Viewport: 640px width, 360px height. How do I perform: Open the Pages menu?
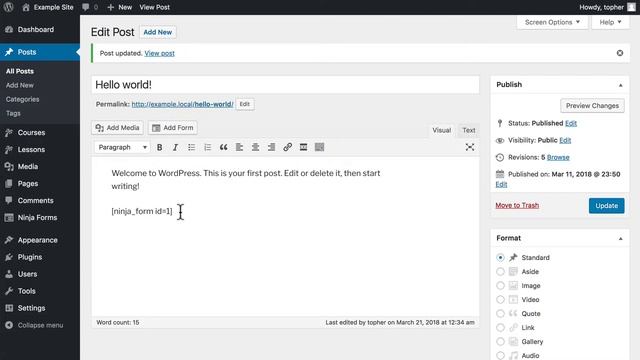pyautogui.click(x=40, y=184)
